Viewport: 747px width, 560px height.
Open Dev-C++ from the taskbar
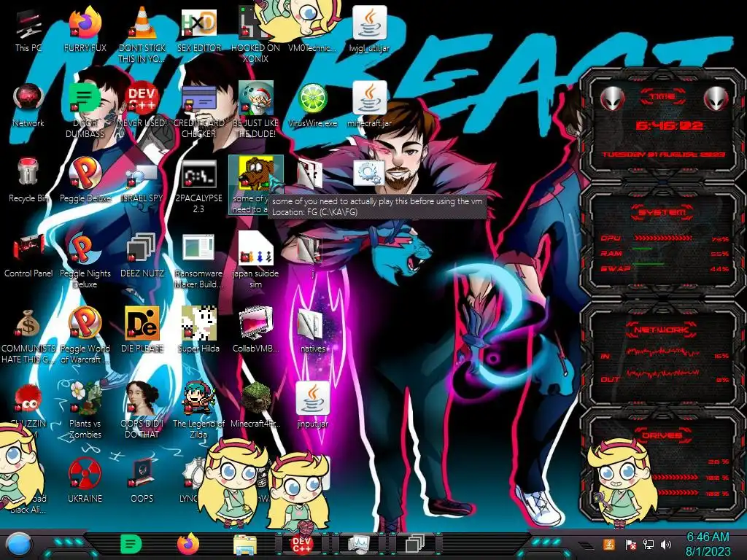pos(301,544)
